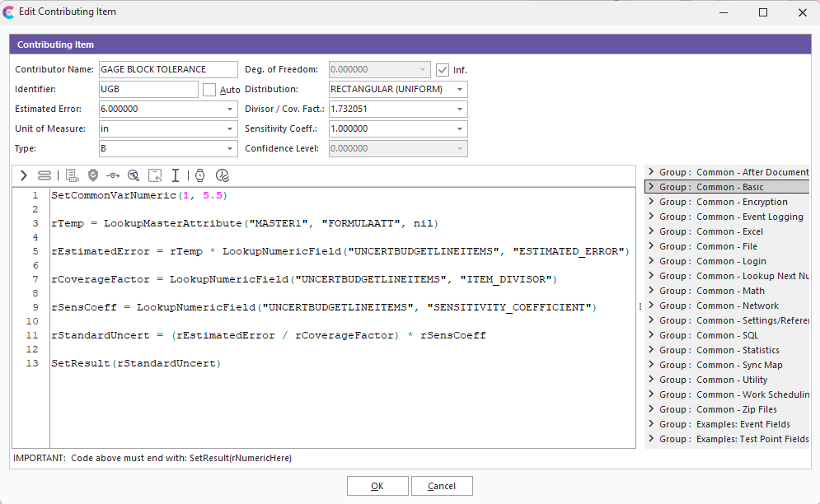Open the Distribution dropdown
This screenshot has width=820, height=504.
point(459,90)
